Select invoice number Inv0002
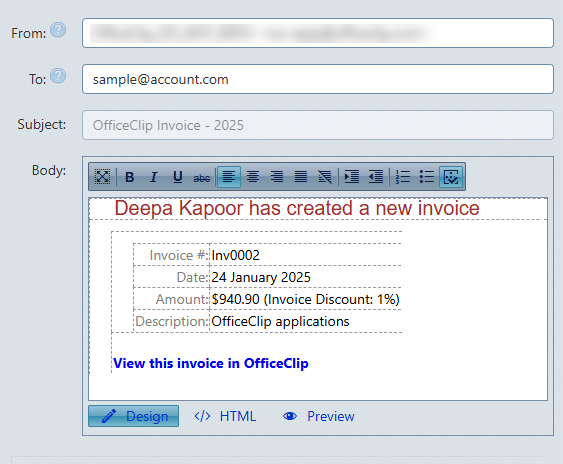Viewport: 563px width, 464px height. [236, 255]
